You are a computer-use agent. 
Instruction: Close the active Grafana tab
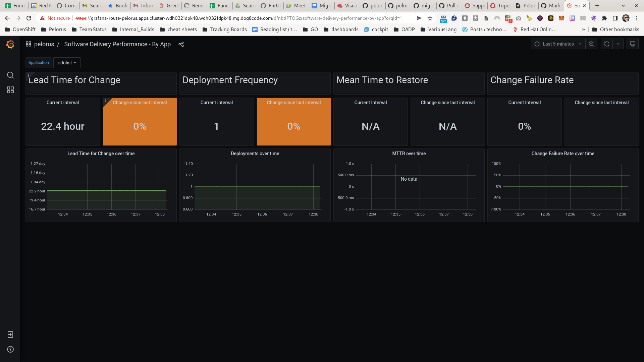tap(584, 6)
